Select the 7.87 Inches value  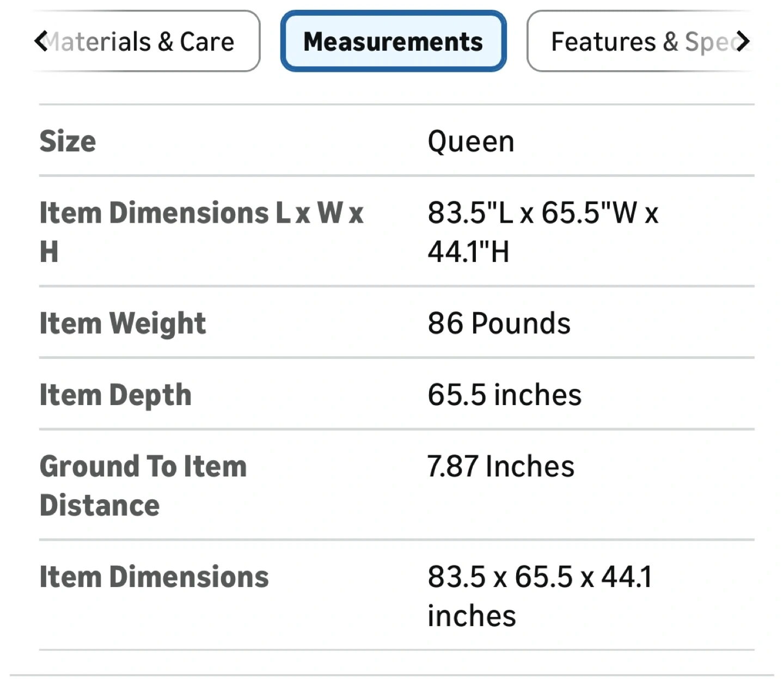501,467
